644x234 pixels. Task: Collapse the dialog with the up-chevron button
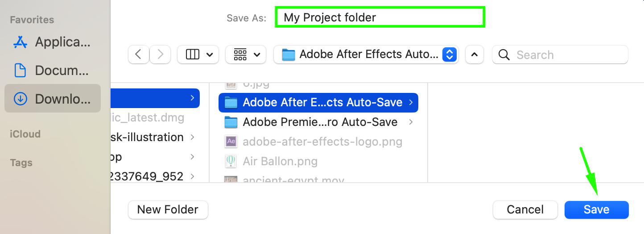[475, 54]
